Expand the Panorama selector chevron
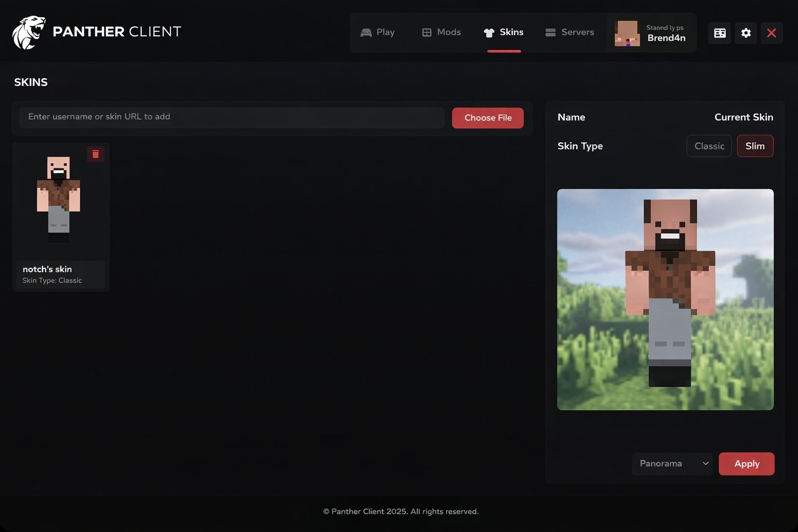Screen dimensions: 798x532 (705, 463)
